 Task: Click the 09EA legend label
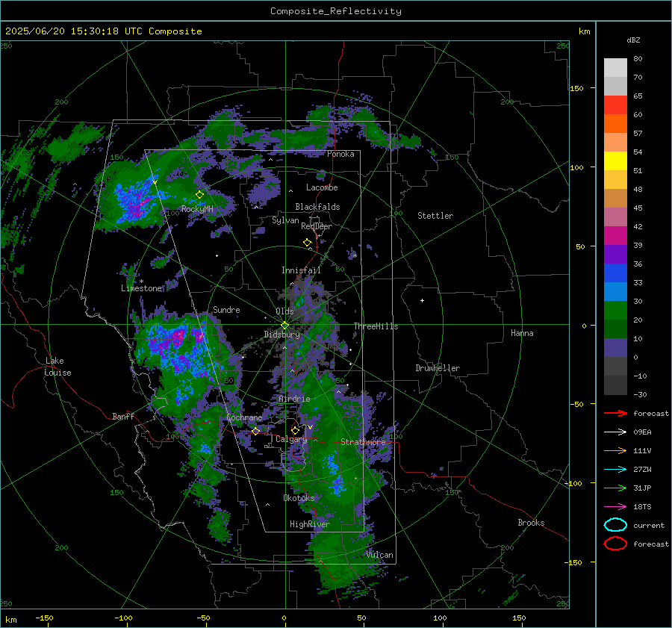click(x=642, y=432)
